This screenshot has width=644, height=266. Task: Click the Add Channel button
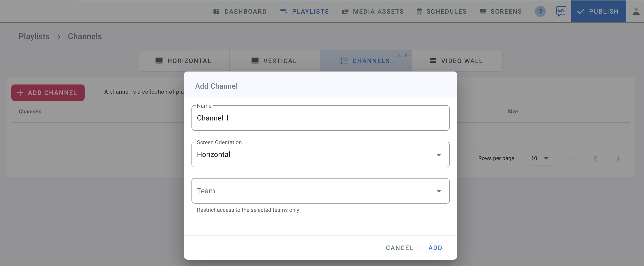(x=48, y=92)
